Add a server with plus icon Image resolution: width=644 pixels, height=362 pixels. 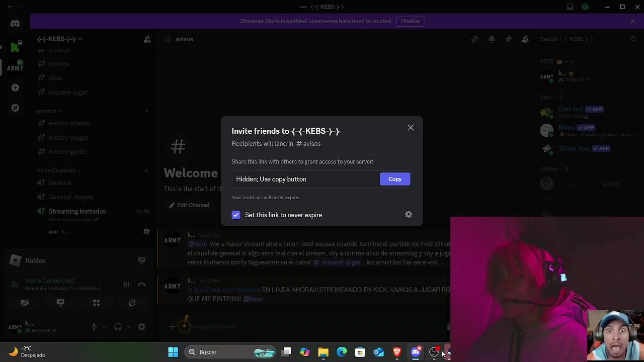(15, 87)
